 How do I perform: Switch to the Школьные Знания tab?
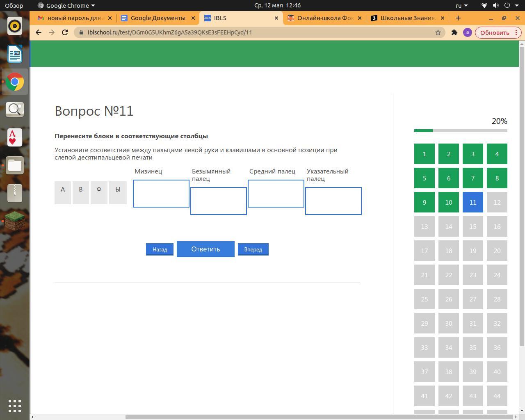pos(407,18)
